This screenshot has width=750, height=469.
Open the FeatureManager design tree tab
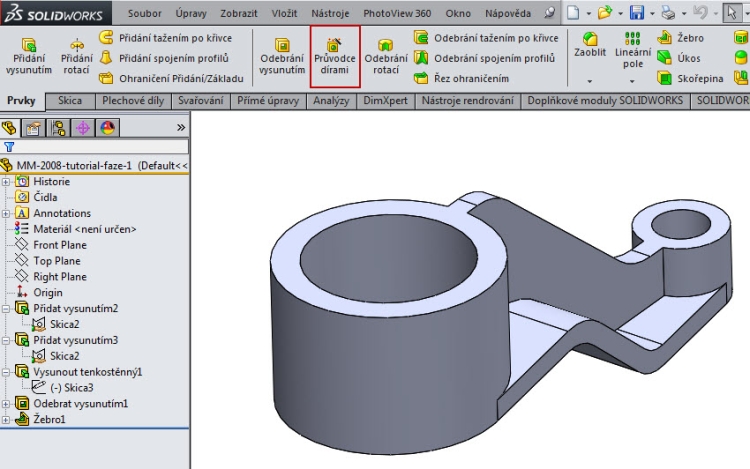(10, 128)
